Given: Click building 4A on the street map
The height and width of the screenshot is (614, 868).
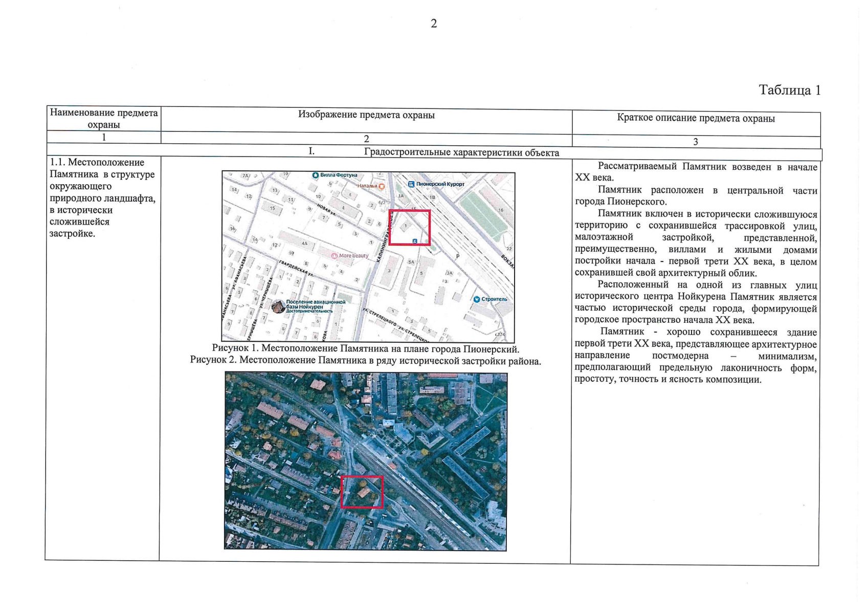Looking at the screenshot, I should click(x=305, y=243).
